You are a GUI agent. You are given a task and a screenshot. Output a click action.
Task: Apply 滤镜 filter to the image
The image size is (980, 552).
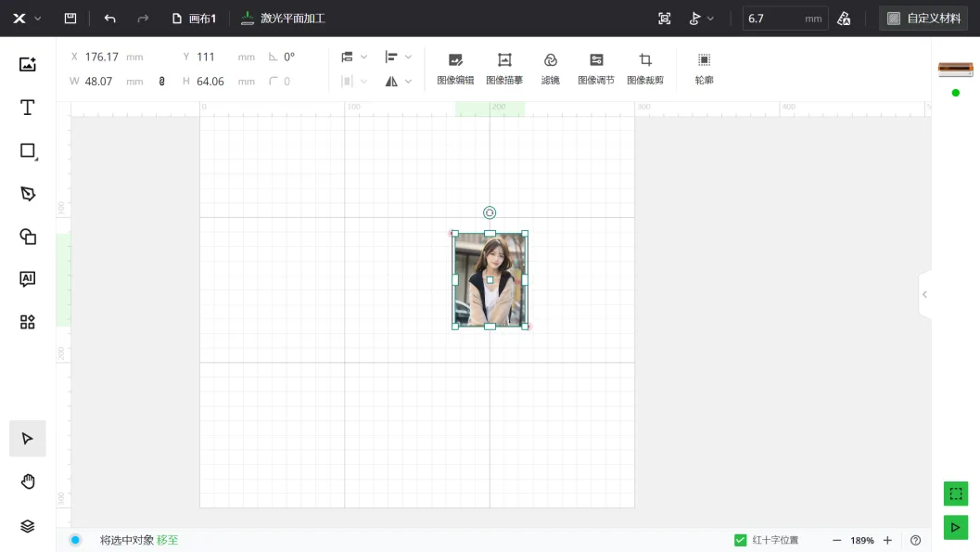(550, 68)
